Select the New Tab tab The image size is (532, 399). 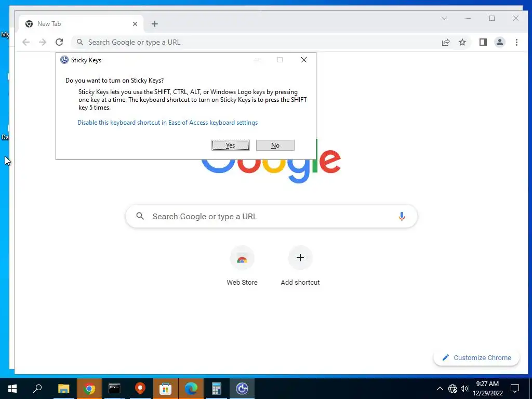point(81,24)
